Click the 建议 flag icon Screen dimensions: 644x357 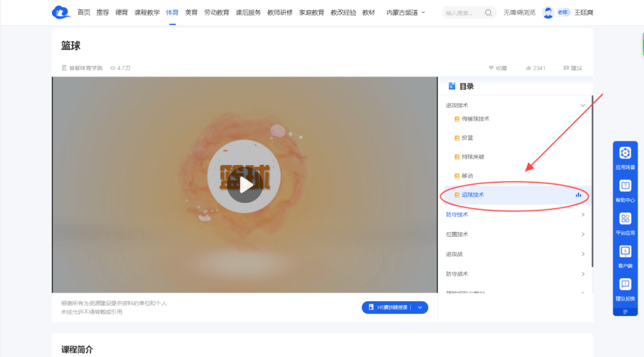click(x=566, y=68)
